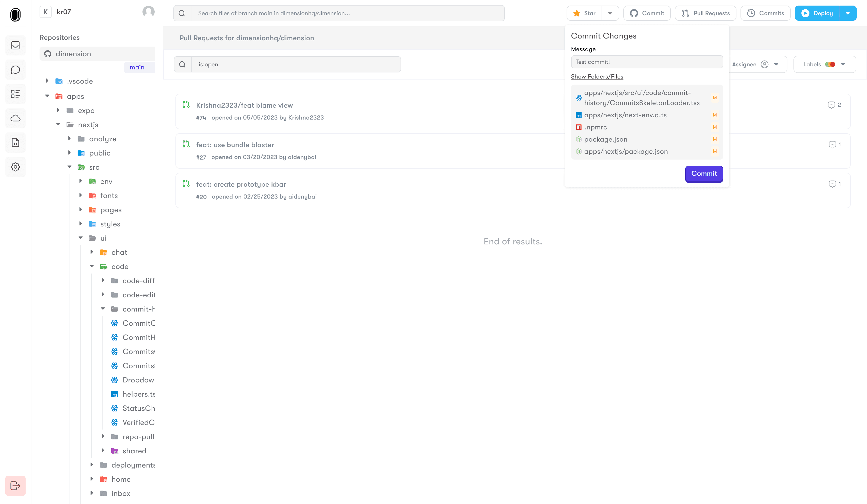Open the code file icon in sidebar
Screen dimensions: 867x504
15,143
